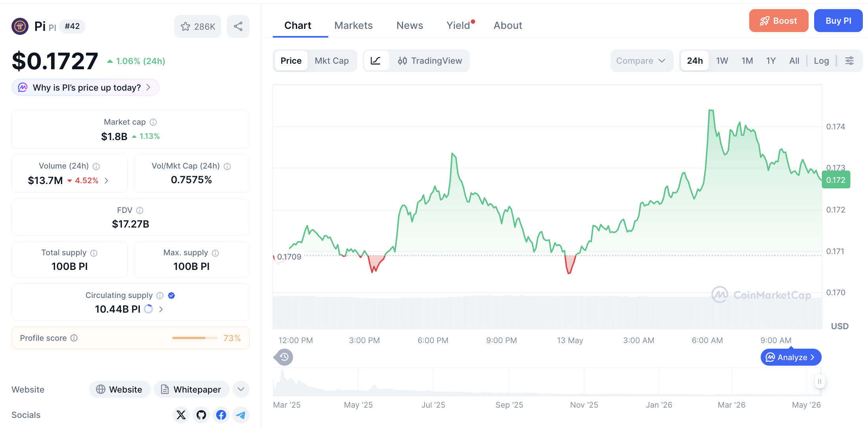Toggle Log scale on chart
The height and width of the screenshot is (429, 868).
pyautogui.click(x=822, y=61)
